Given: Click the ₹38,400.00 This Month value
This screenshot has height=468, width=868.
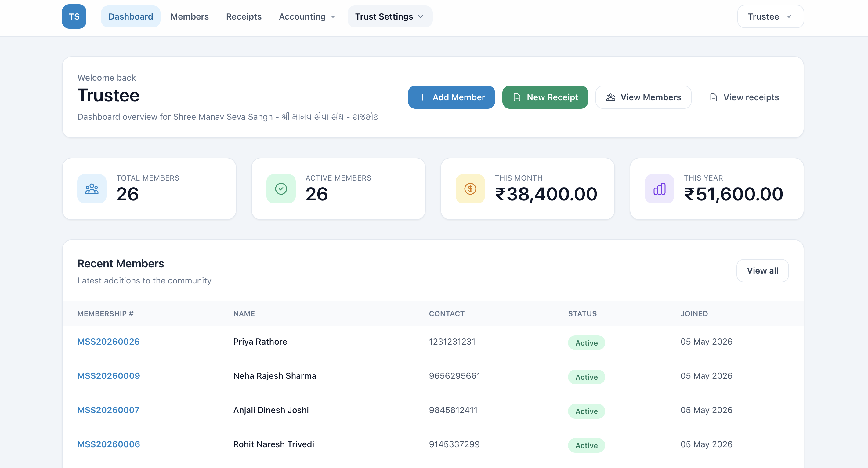Looking at the screenshot, I should click(x=546, y=194).
